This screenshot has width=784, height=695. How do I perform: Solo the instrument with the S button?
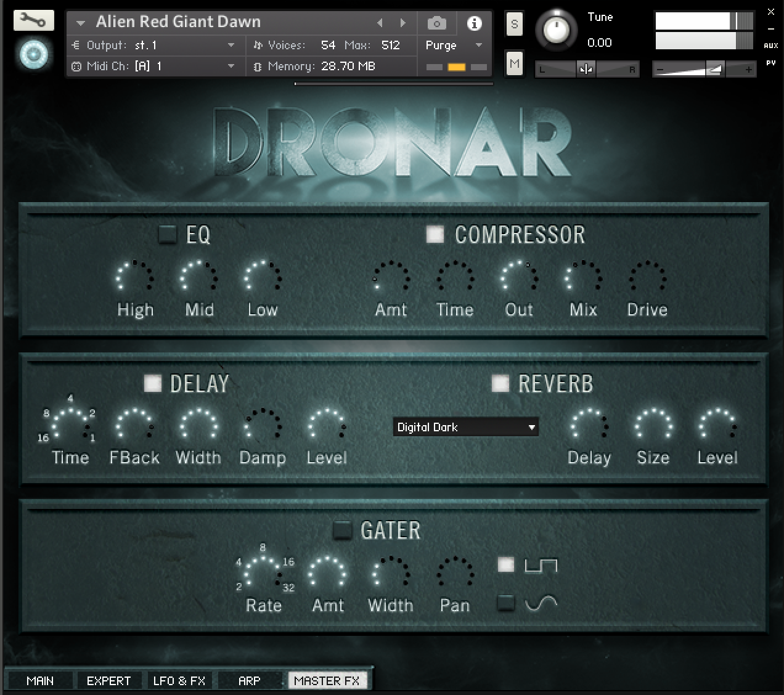[x=514, y=23]
